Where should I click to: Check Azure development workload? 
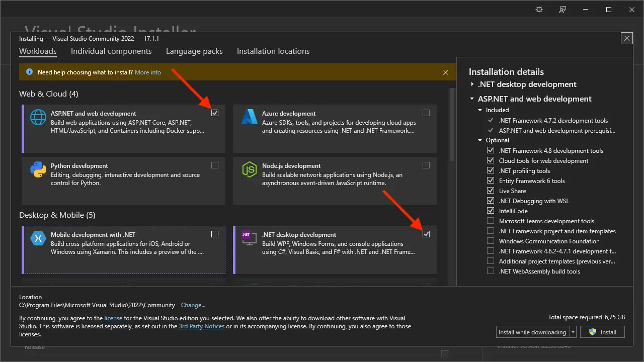pyautogui.click(x=426, y=113)
